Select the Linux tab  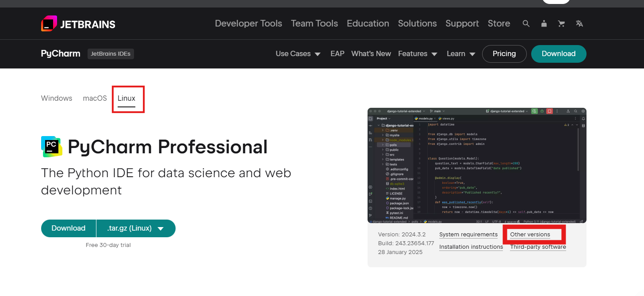tap(126, 99)
